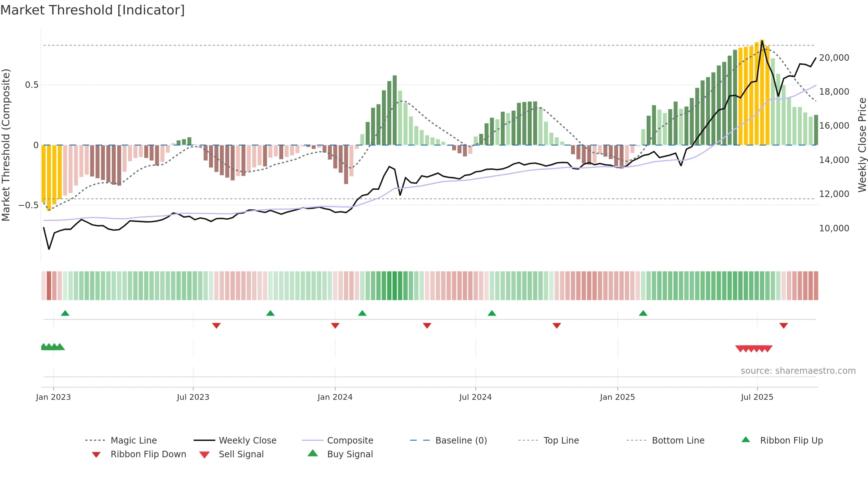Click the 16,000 price axis label
This screenshot has height=488, width=868.
click(x=834, y=126)
